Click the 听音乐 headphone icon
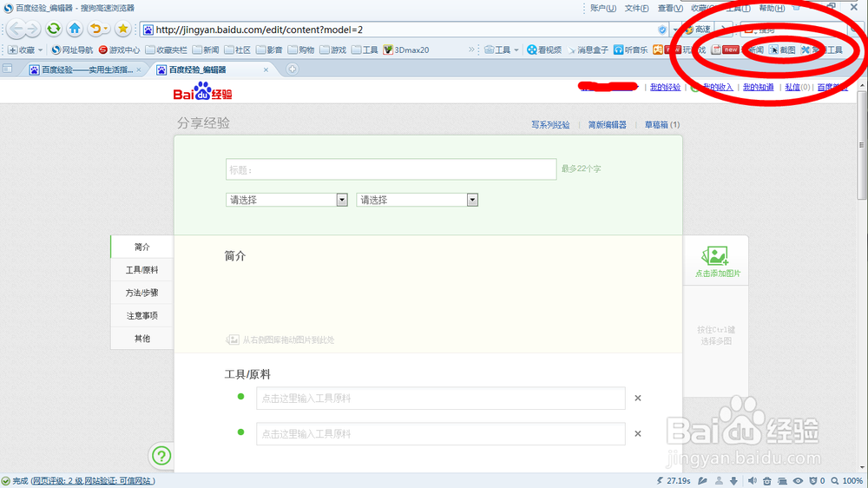This screenshot has height=488, width=868. (618, 49)
